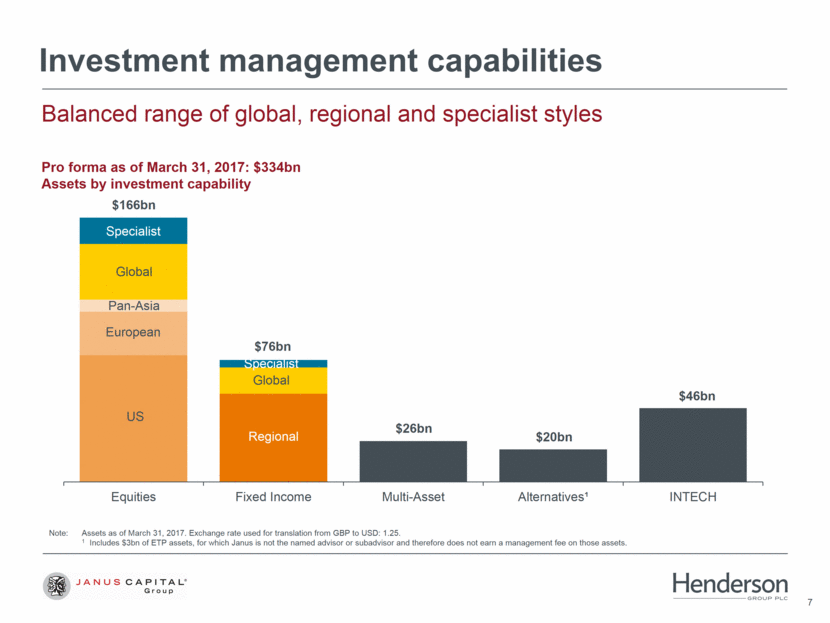Click the Assets by investment capability heading

146,184
